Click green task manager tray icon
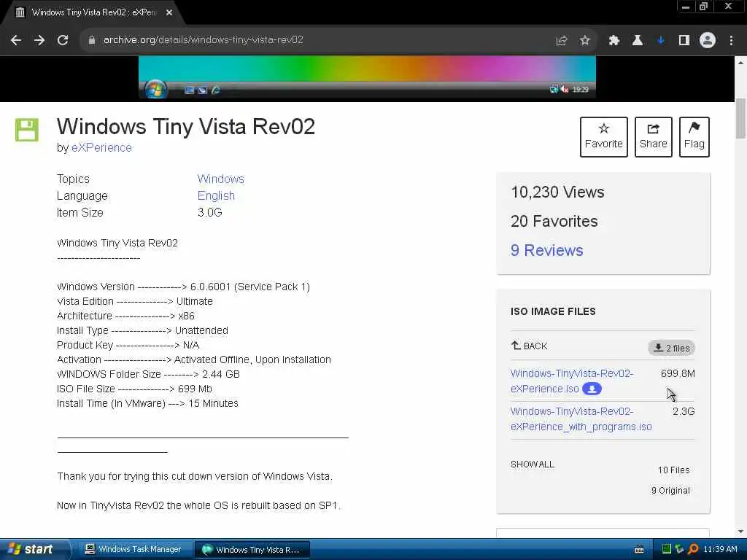The image size is (747, 560). tap(667, 549)
